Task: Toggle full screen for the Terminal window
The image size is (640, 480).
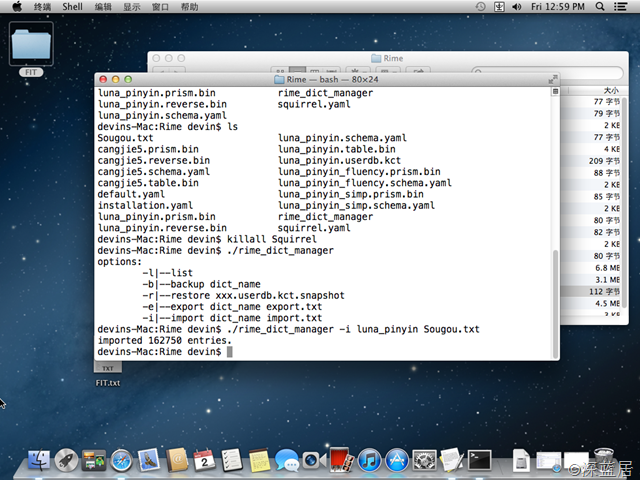Action: tap(550, 79)
